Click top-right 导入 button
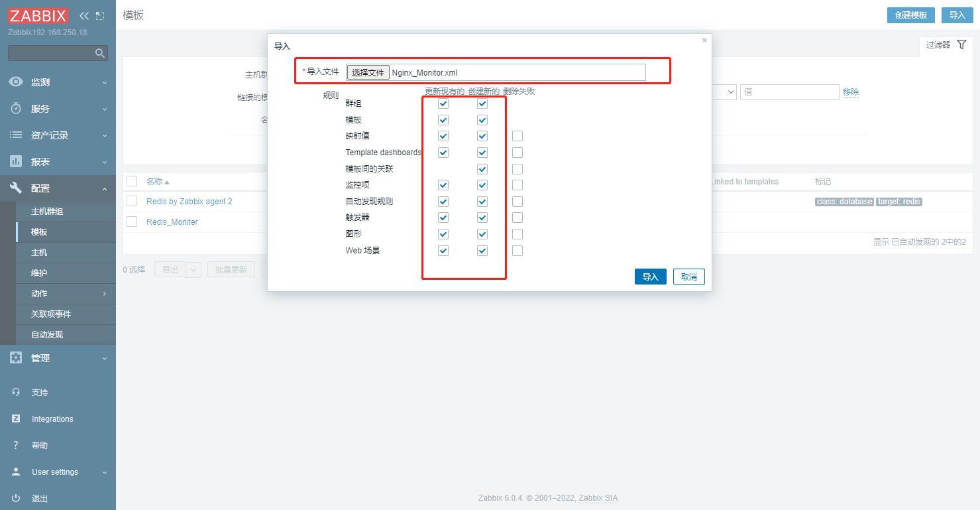This screenshot has width=980, height=510. 957,15
